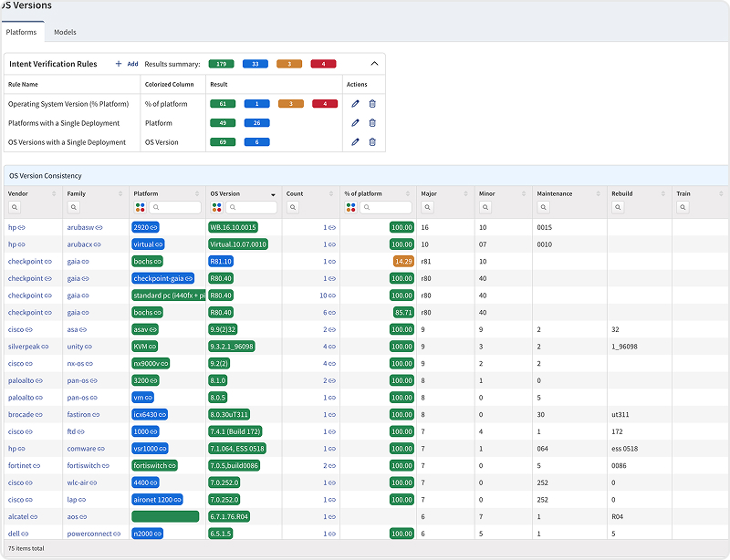
Task: Delete the Platforms with a Single Deployment rule
Action: 372,123
